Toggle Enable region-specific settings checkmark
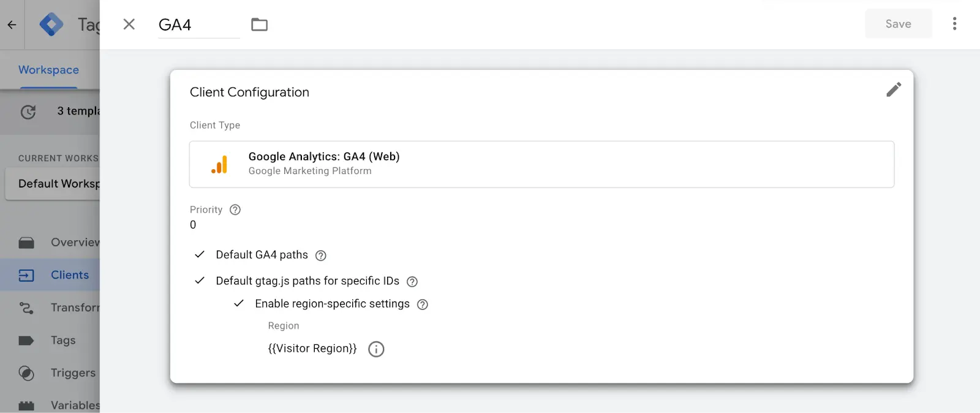This screenshot has height=413, width=980. 239,303
